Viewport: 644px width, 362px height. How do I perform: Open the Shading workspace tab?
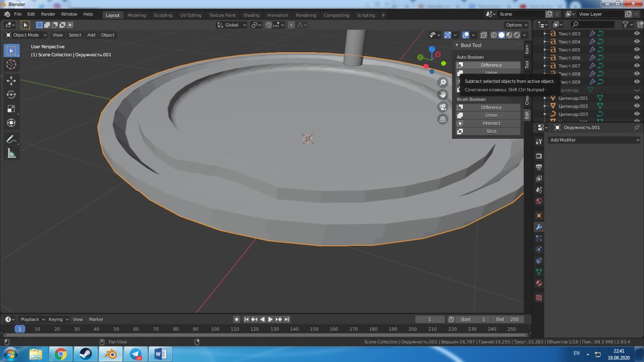[x=251, y=15]
